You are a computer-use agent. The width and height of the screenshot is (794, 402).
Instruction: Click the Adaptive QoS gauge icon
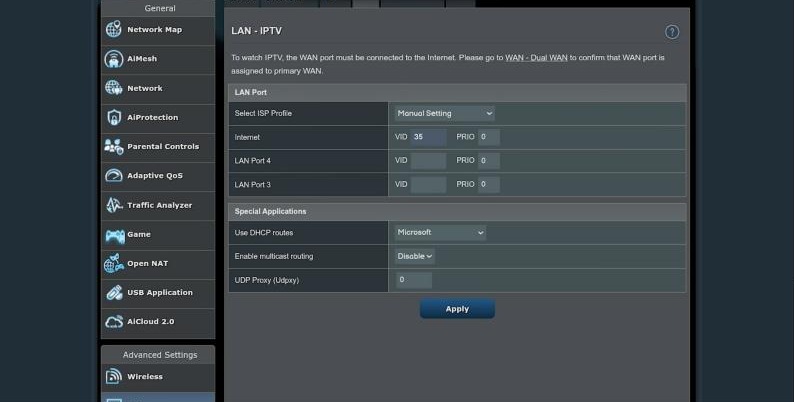[x=113, y=176]
